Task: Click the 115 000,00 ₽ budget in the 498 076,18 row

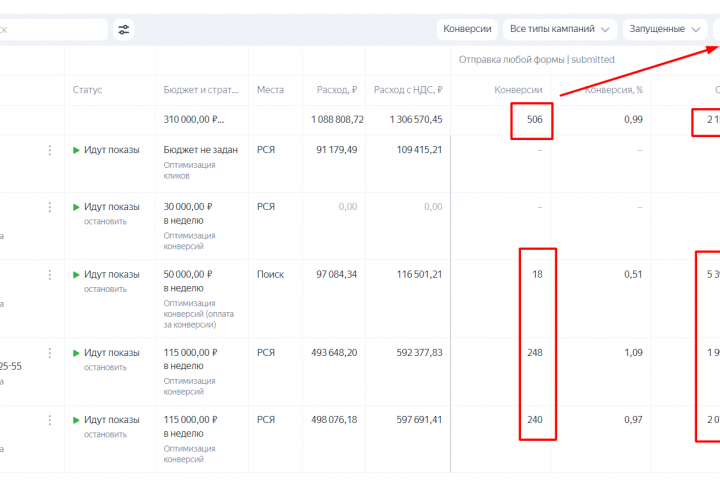Action: point(191,420)
